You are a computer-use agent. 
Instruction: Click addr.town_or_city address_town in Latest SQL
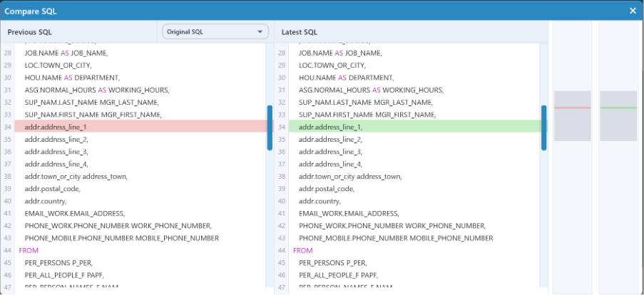350,177
